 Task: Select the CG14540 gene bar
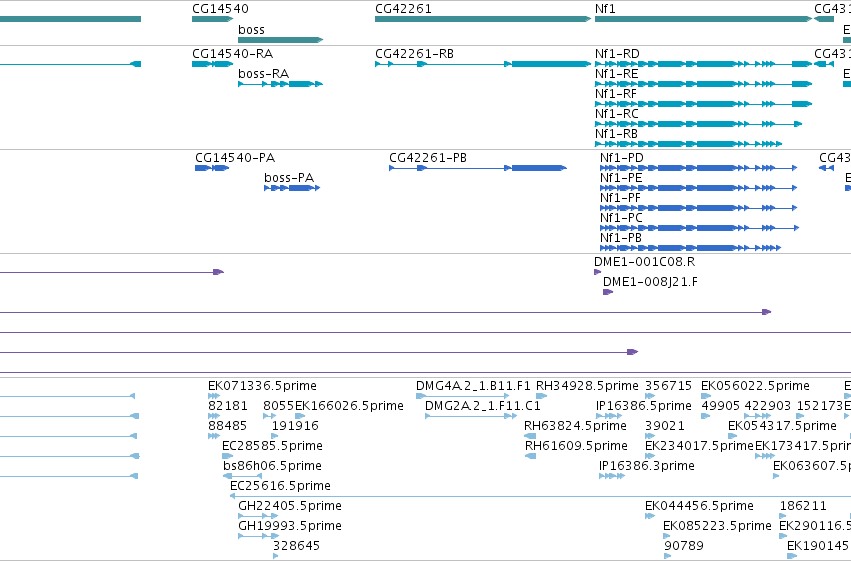[x=212, y=19]
